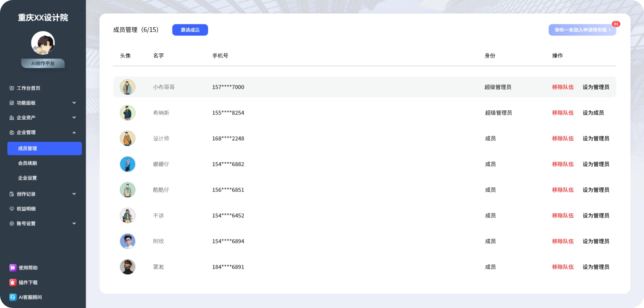
Task: Remove 设计师 via 移除队伍
Action: (x=563, y=138)
